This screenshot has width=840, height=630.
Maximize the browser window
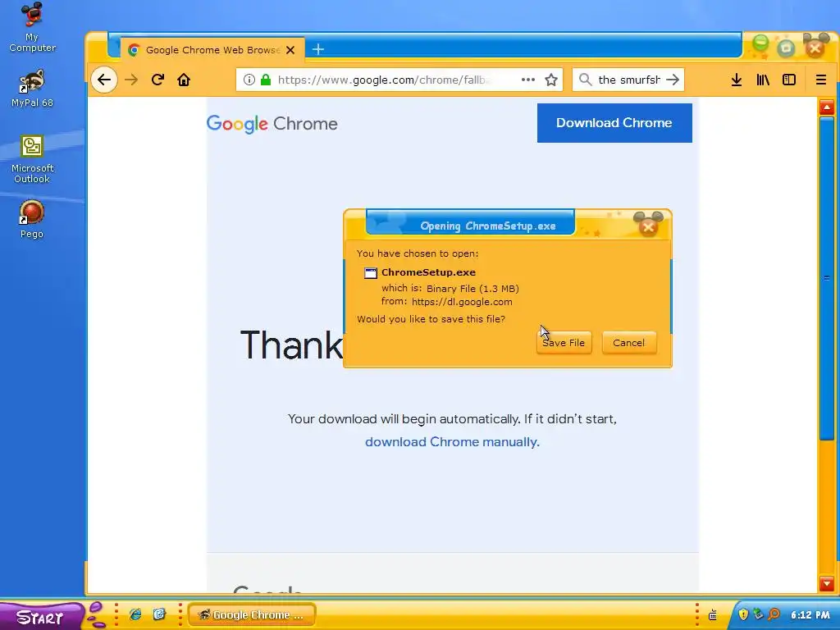[x=786, y=48]
